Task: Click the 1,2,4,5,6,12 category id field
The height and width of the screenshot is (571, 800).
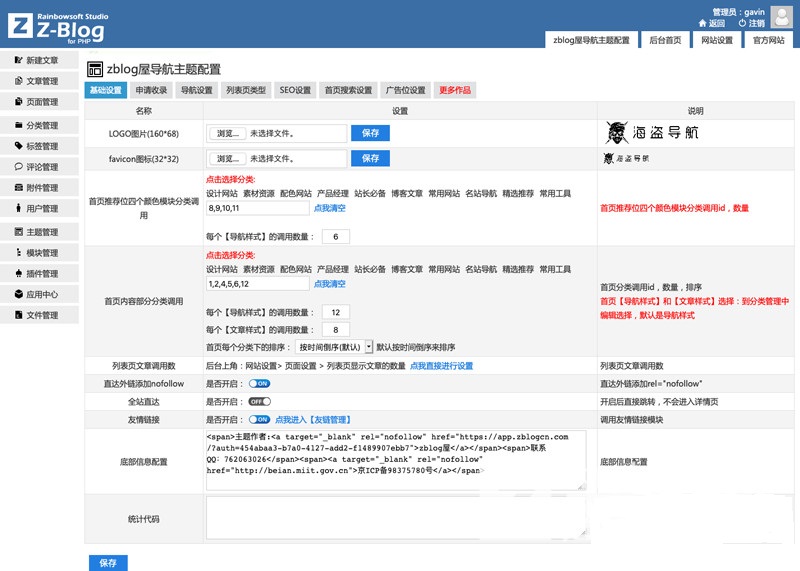Action: coord(258,284)
